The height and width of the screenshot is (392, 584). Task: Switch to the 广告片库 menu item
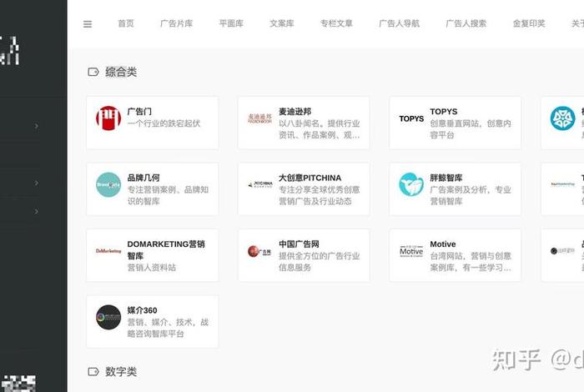pos(176,24)
